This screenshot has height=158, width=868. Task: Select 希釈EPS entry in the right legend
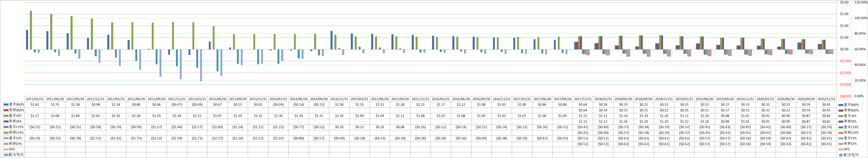click(848, 144)
